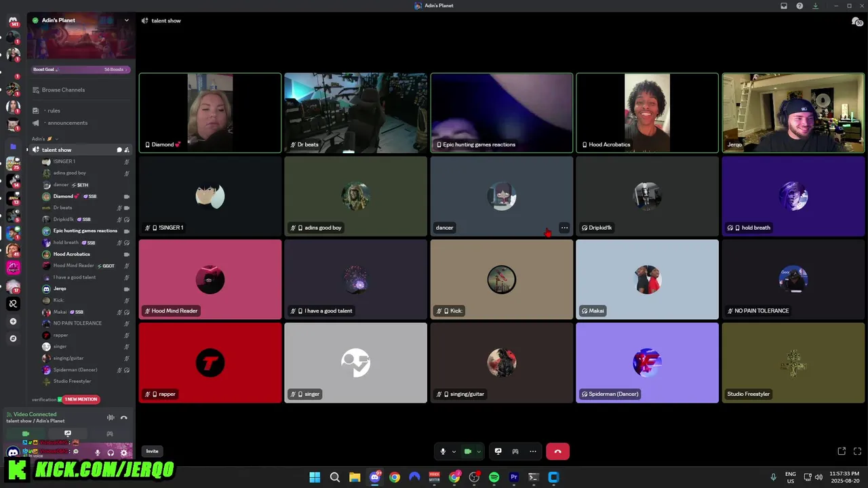Screen dimensions: 868x488
Task: Start an activity from left panel controller icon
Action: click(x=110, y=434)
